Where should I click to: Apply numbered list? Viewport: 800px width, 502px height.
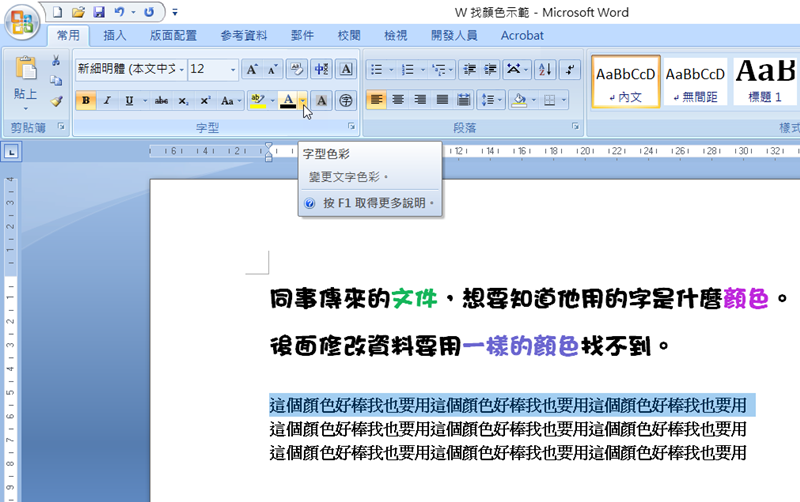pyautogui.click(x=408, y=69)
